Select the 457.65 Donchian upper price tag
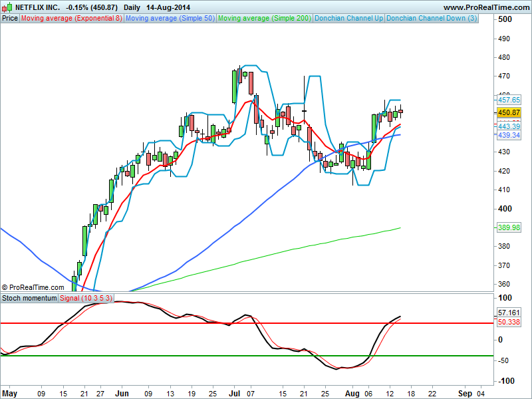The image size is (532, 399). (x=509, y=100)
